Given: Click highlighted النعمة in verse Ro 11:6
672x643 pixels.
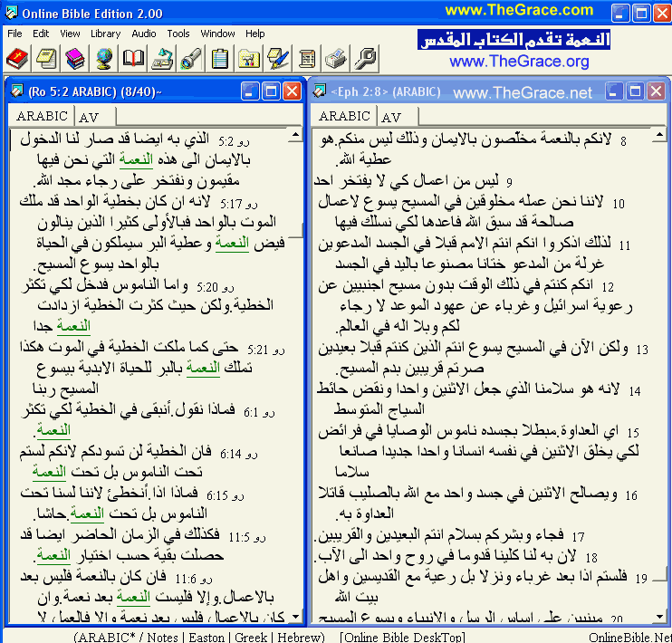Looking at the screenshot, I should 133,596.
